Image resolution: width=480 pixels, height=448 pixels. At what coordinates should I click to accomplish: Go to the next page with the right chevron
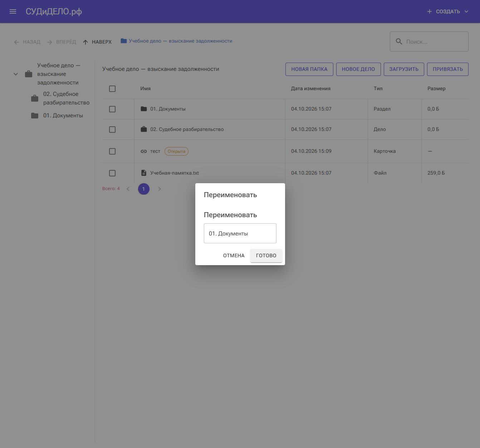[160, 189]
